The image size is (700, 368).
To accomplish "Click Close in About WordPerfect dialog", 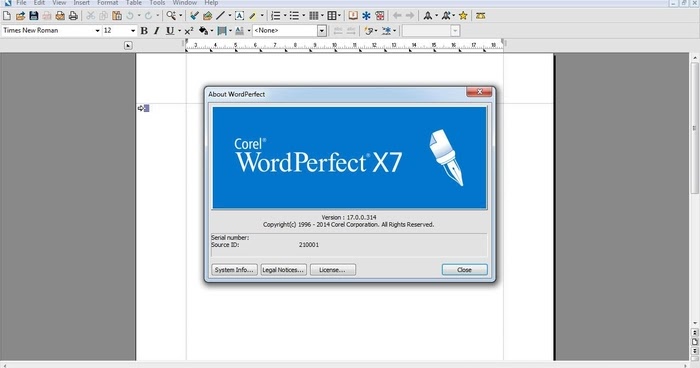I will [x=464, y=270].
